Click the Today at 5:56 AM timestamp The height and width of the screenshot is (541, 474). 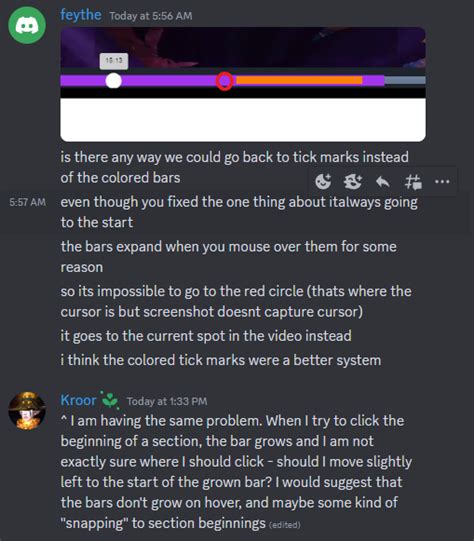click(x=151, y=16)
